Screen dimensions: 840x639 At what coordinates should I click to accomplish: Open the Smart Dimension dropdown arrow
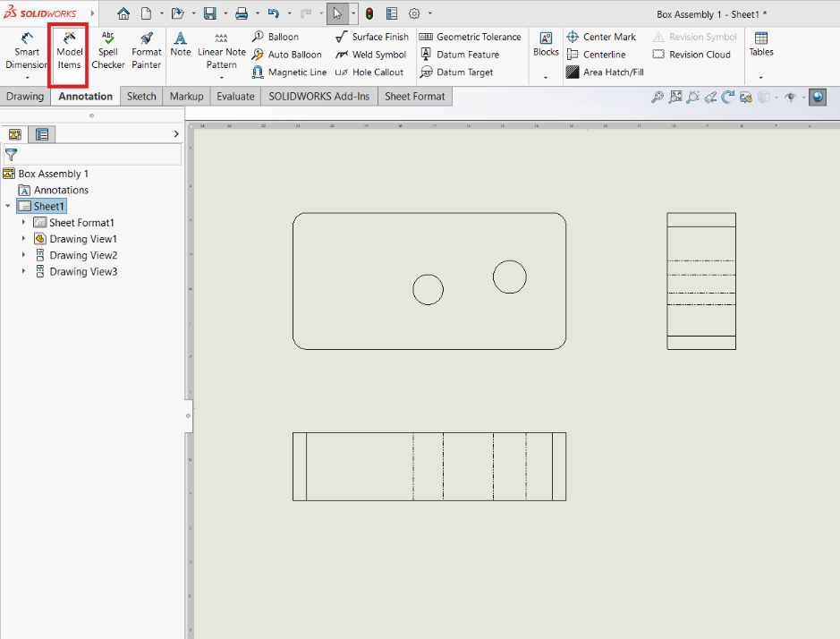27,77
